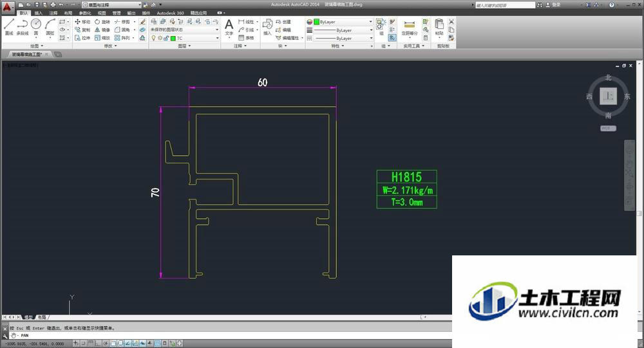Click the Undo arrow in quick access toolbar
Screen dimensions: 644x348
tap(61, 5)
